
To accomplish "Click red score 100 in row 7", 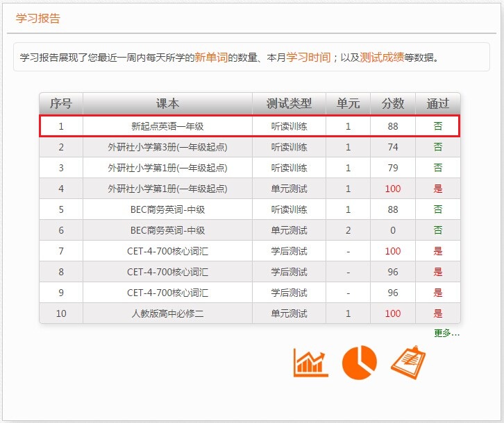I will point(393,251).
